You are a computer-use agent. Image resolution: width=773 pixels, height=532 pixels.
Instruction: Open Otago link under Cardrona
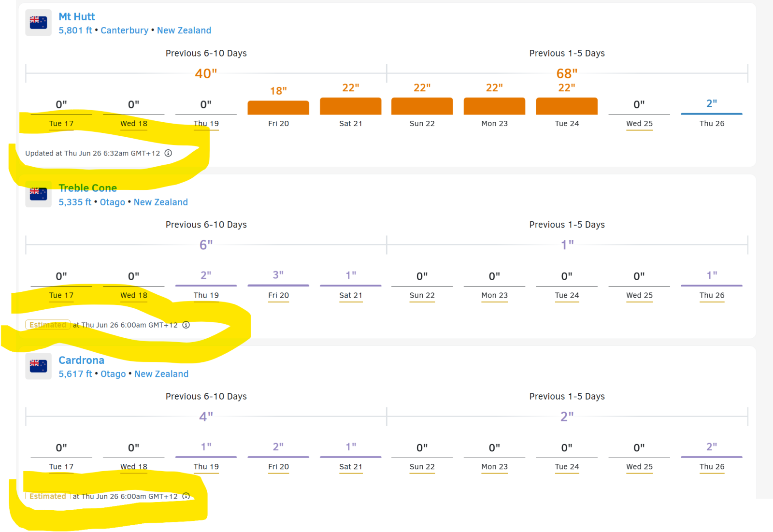pos(113,374)
